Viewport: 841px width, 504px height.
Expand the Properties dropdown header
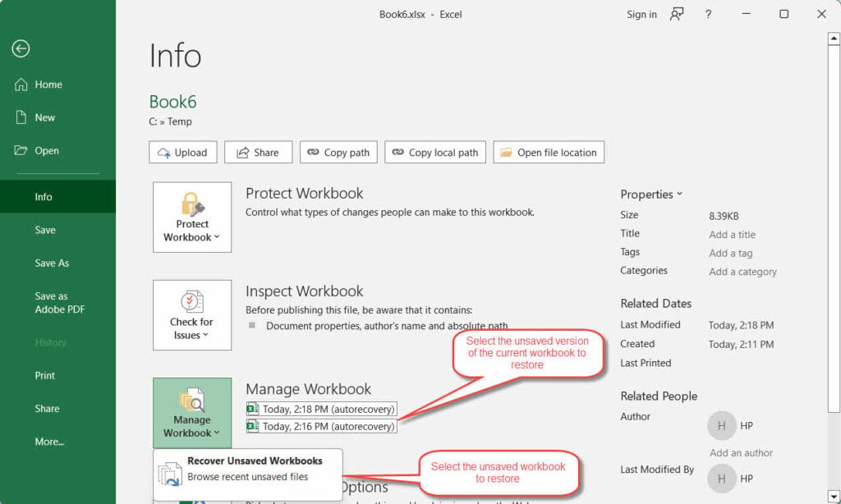651,194
